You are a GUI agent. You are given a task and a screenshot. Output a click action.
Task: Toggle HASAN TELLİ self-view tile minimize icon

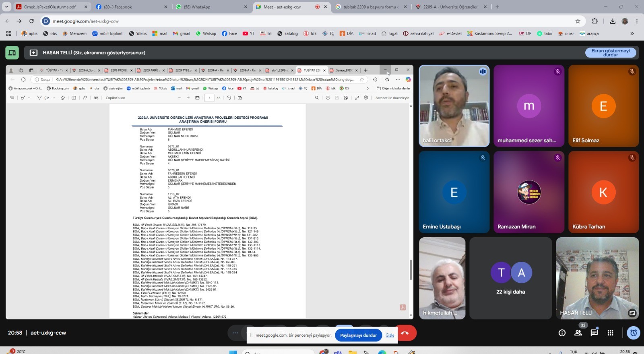[x=632, y=313]
